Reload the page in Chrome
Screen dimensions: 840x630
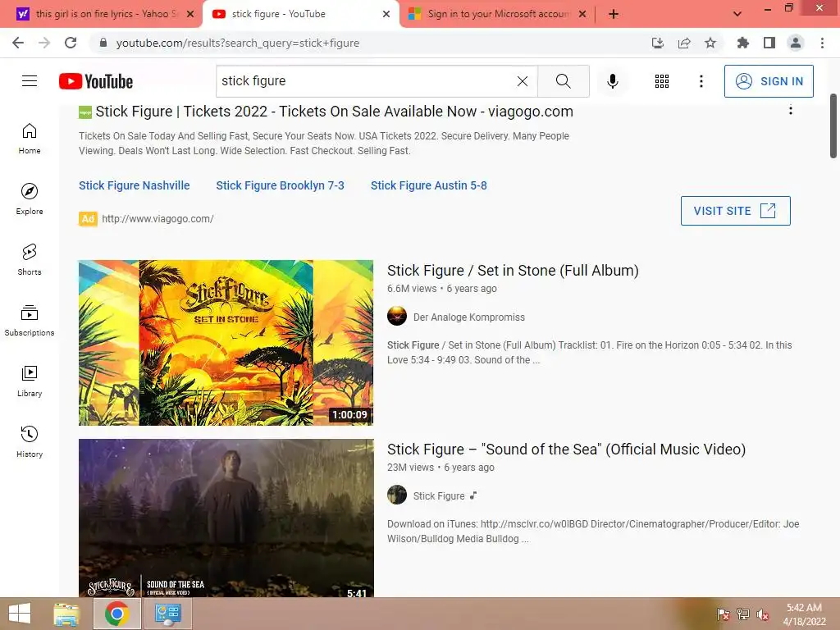click(x=71, y=43)
